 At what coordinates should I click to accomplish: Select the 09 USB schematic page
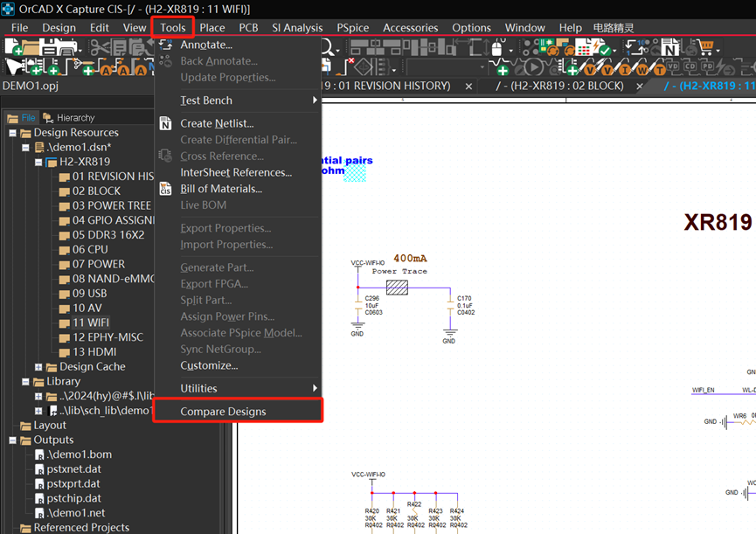89,294
